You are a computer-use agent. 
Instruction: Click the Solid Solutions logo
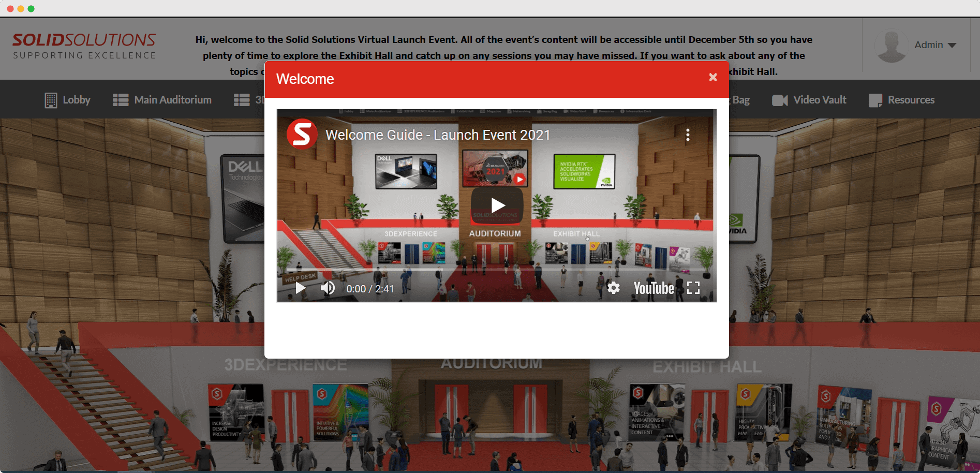click(x=84, y=46)
